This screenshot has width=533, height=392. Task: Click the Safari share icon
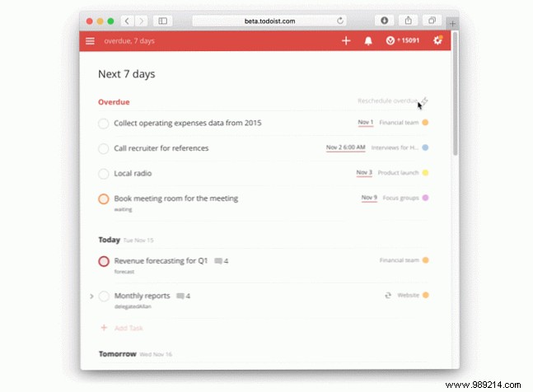[x=409, y=21]
